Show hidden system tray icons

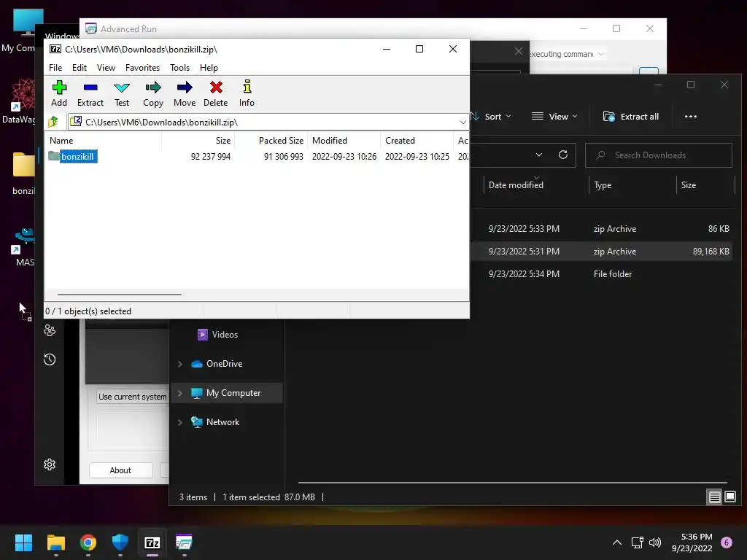[617, 542]
